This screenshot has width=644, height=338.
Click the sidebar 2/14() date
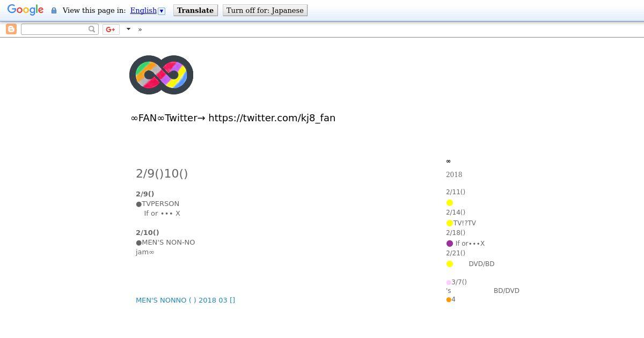click(x=456, y=212)
